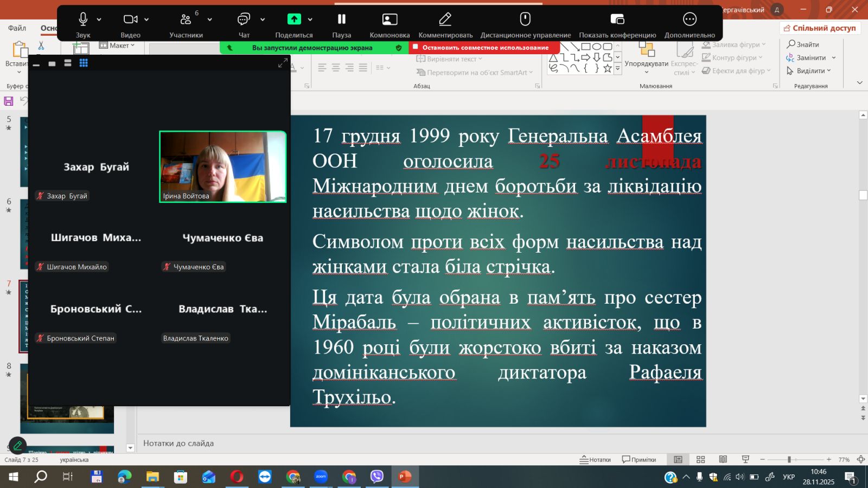This screenshot has height=488, width=868.
Task: Select slide 8 thumbnail in the panel
Action: [68, 399]
